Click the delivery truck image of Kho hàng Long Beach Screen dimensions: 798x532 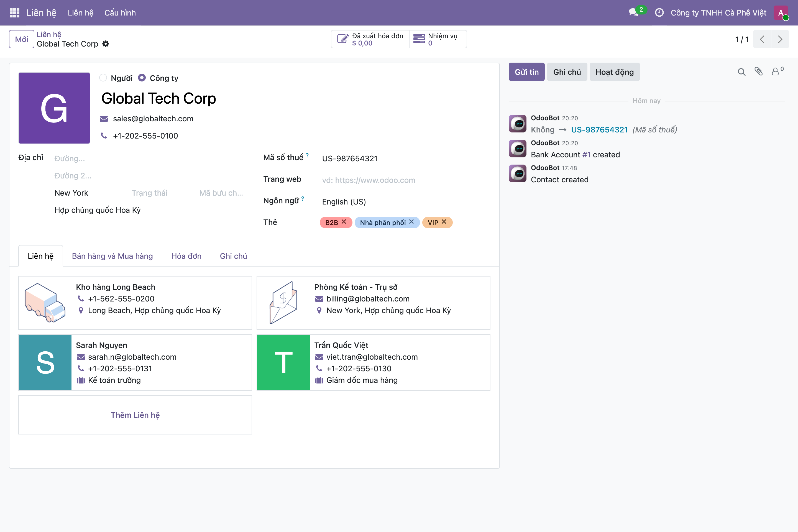[x=45, y=303]
